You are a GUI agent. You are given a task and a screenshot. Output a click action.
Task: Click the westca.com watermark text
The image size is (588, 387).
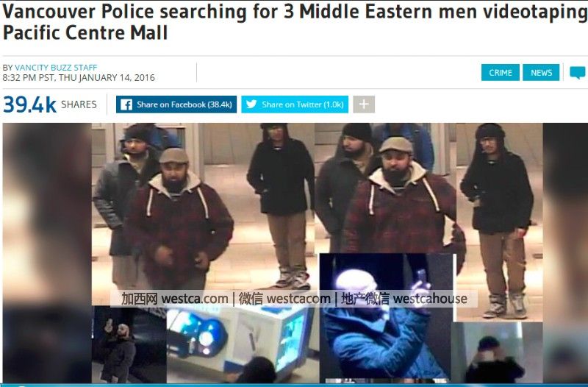[195, 299]
